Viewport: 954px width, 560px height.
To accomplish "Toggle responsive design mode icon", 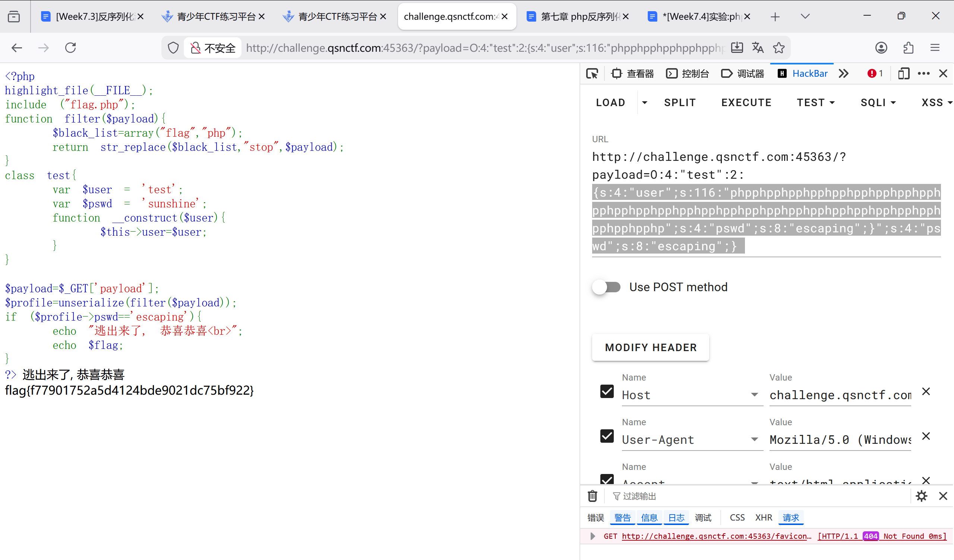I will point(904,73).
